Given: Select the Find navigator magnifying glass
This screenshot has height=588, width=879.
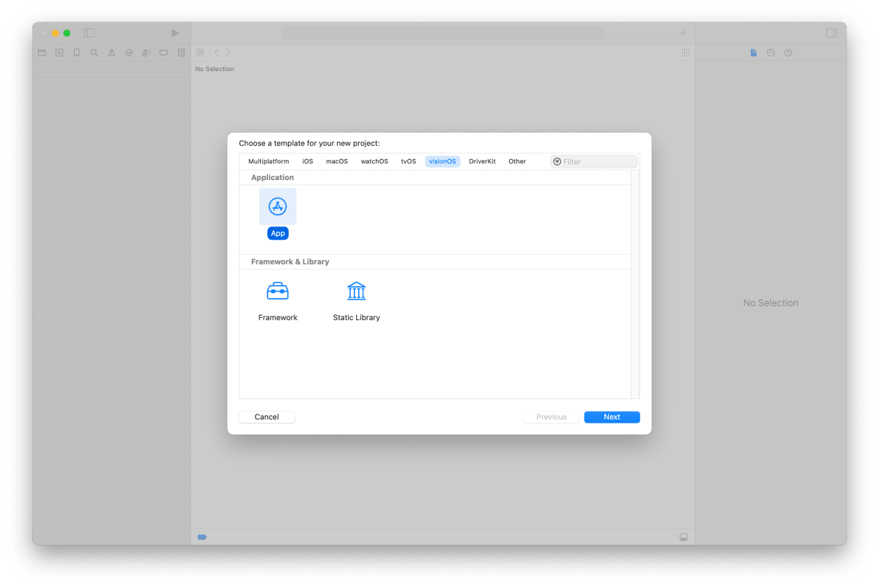Looking at the screenshot, I should (x=94, y=52).
